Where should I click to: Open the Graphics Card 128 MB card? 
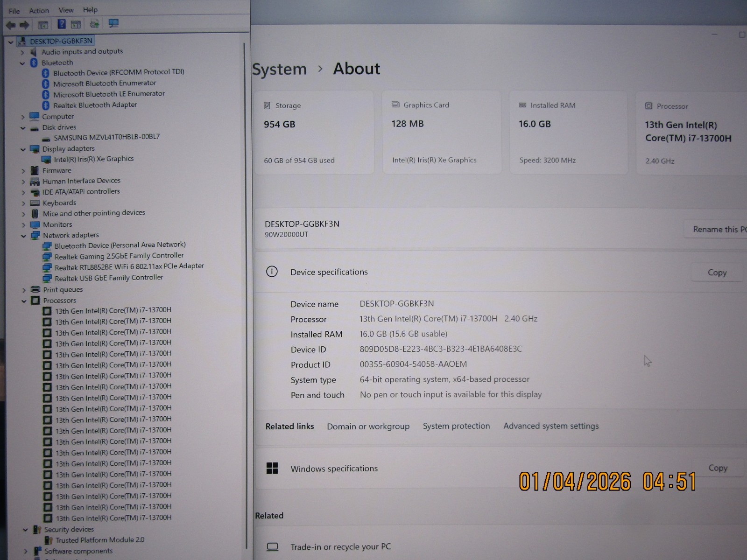(x=442, y=132)
